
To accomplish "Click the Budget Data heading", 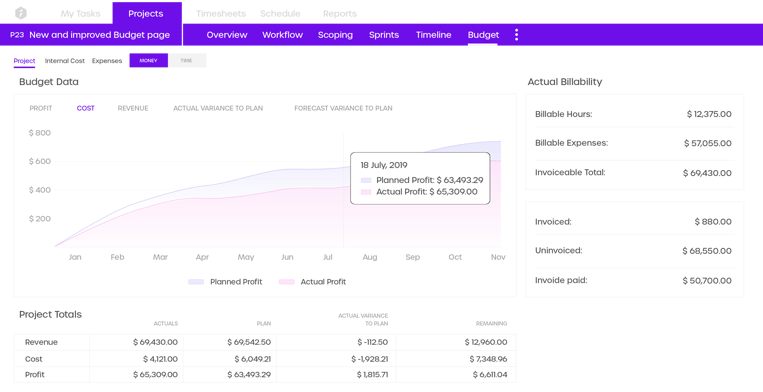I will tap(49, 82).
